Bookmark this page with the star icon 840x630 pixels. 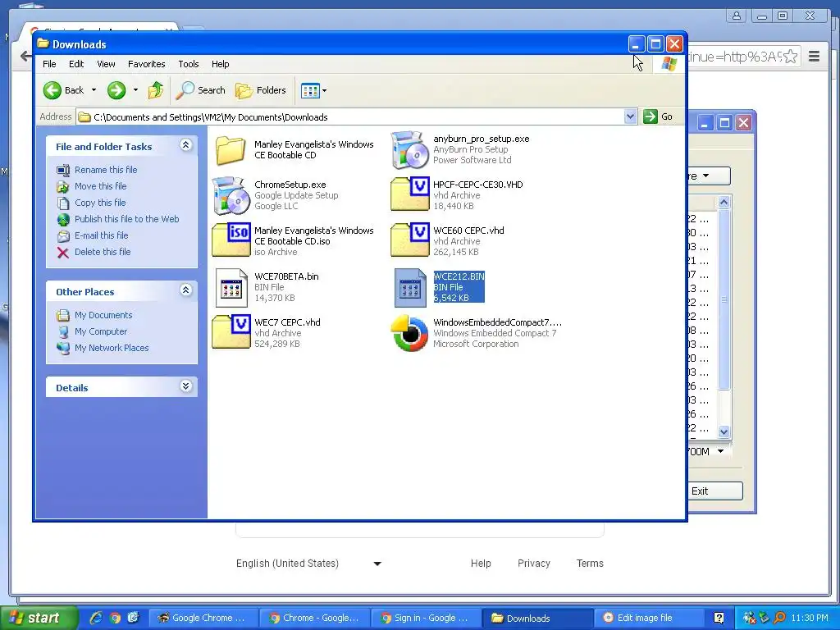tap(790, 57)
